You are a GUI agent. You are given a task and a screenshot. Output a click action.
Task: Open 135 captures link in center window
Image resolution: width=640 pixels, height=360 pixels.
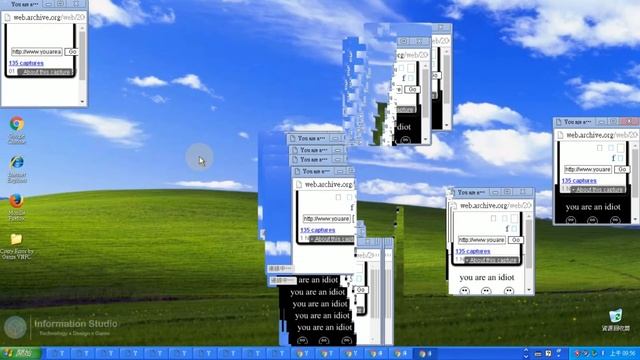318,230
